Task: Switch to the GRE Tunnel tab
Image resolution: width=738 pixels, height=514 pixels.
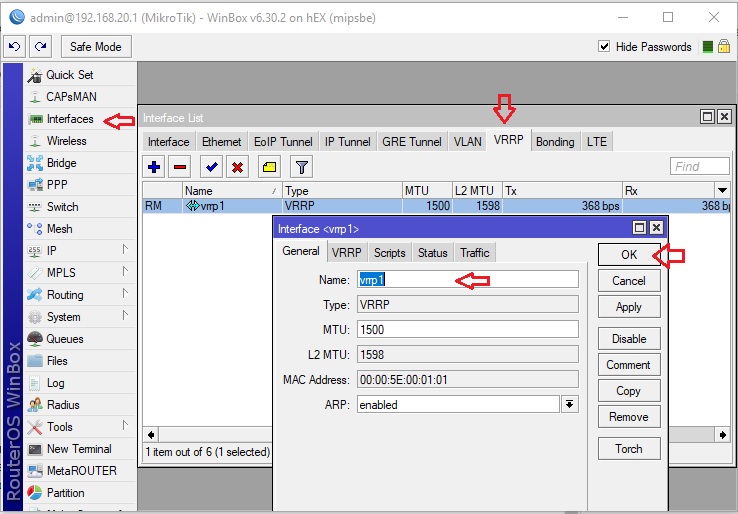Action: point(412,142)
